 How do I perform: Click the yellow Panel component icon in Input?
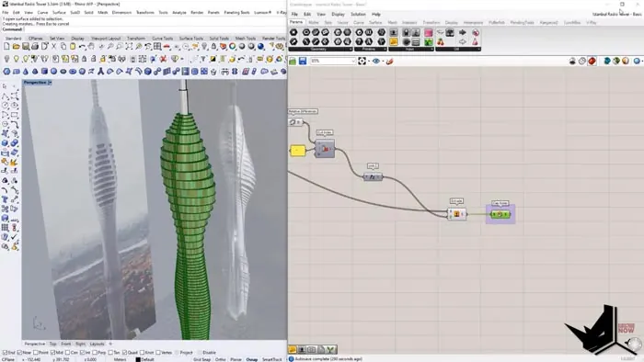(x=394, y=42)
